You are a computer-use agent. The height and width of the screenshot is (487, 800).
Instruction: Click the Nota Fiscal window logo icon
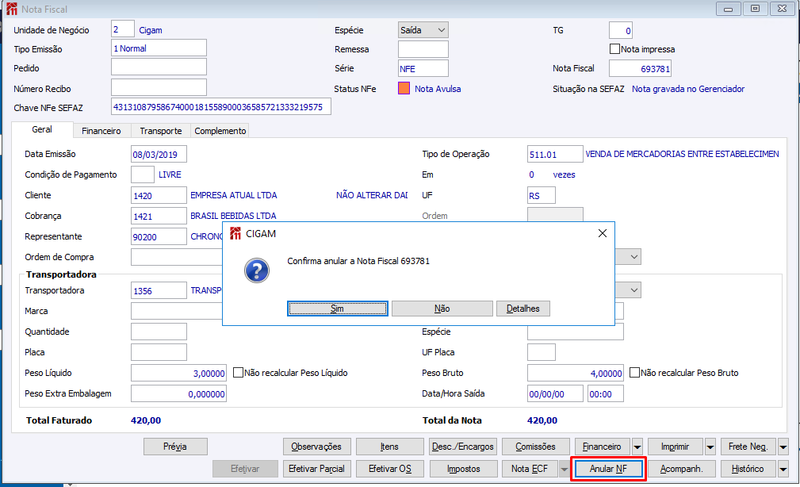pyautogui.click(x=12, y=9)
